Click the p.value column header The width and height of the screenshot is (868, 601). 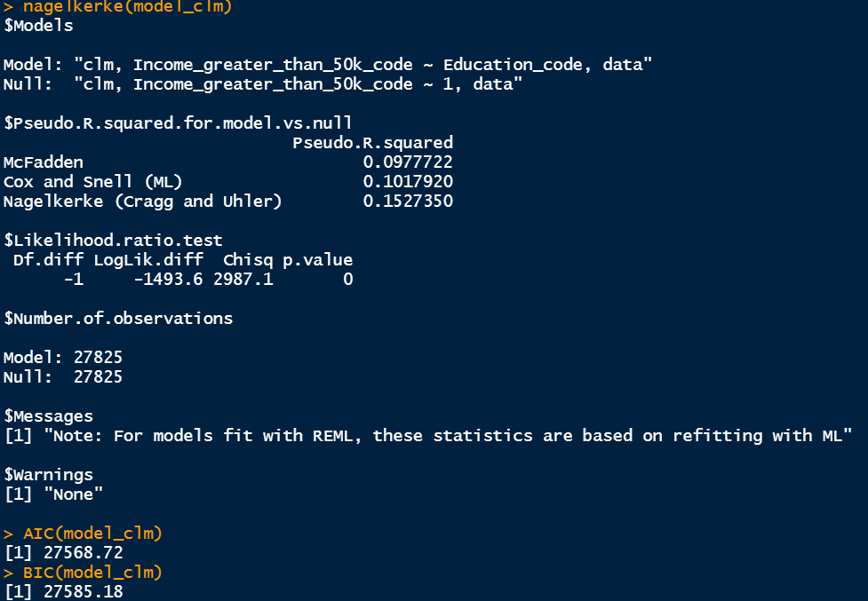click(x=317, y=260)
